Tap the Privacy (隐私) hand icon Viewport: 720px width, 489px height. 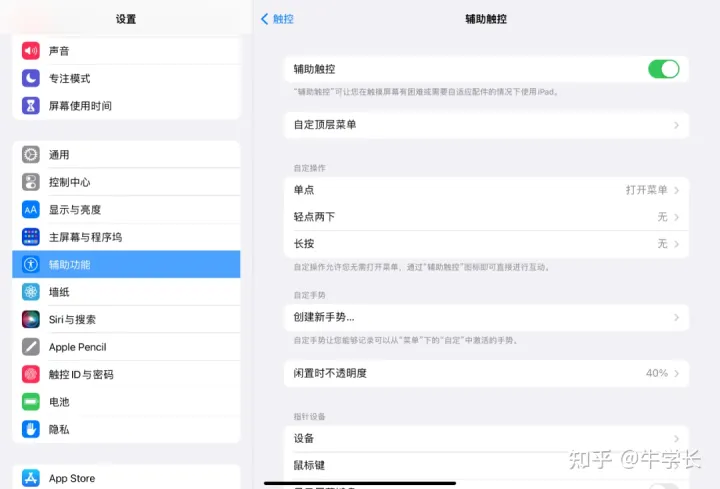(x=31, y=429)
